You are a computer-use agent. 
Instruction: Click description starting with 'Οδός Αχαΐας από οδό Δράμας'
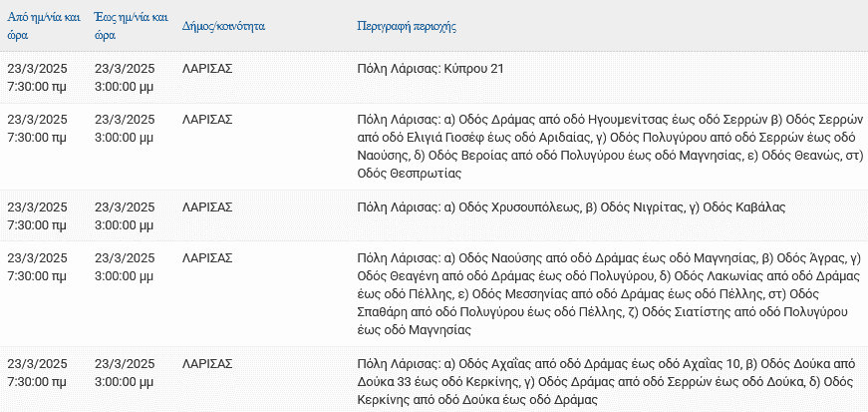pyautogui.click(x=607, y=382)
